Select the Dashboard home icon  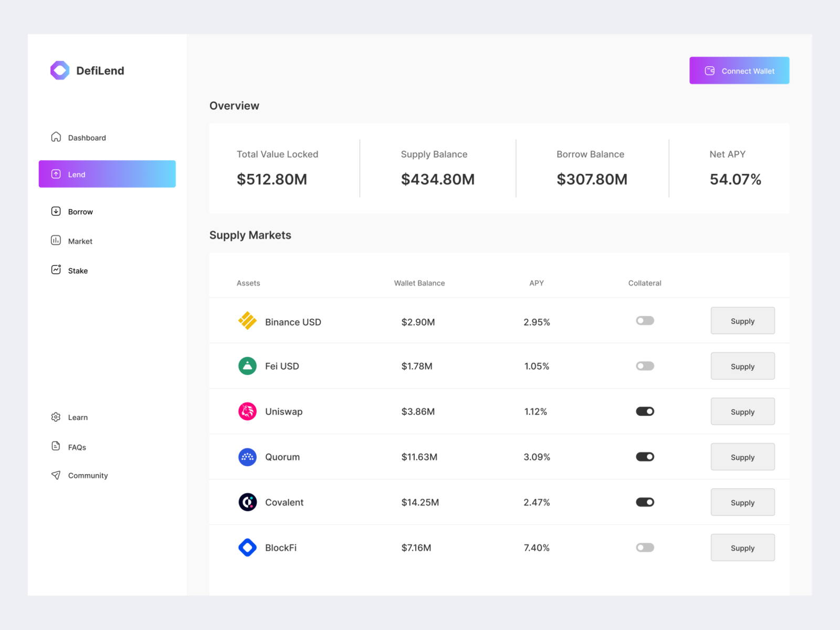pos(56,137)
